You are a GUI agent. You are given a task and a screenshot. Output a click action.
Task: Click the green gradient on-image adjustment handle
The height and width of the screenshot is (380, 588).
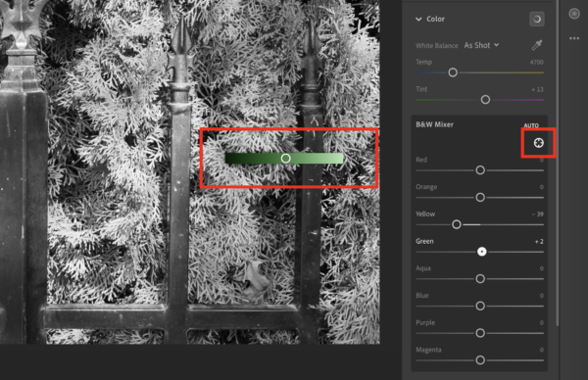(x=285, y=158)
